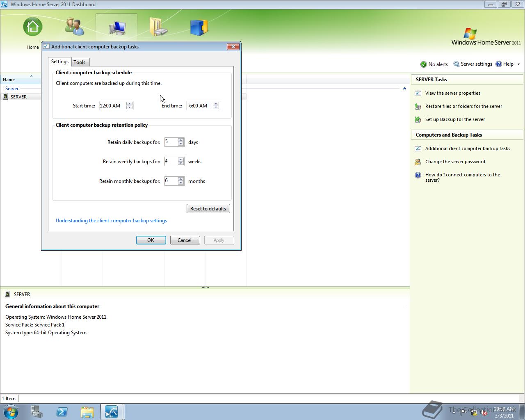525x420 pixels.
Task: Click the Action Center flag tray icon
Action: [x=464, y=413]
